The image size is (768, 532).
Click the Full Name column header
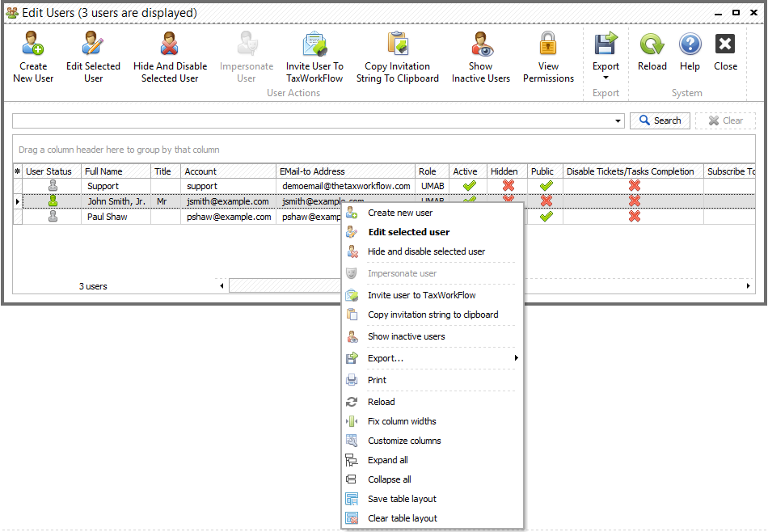[116, 171]
